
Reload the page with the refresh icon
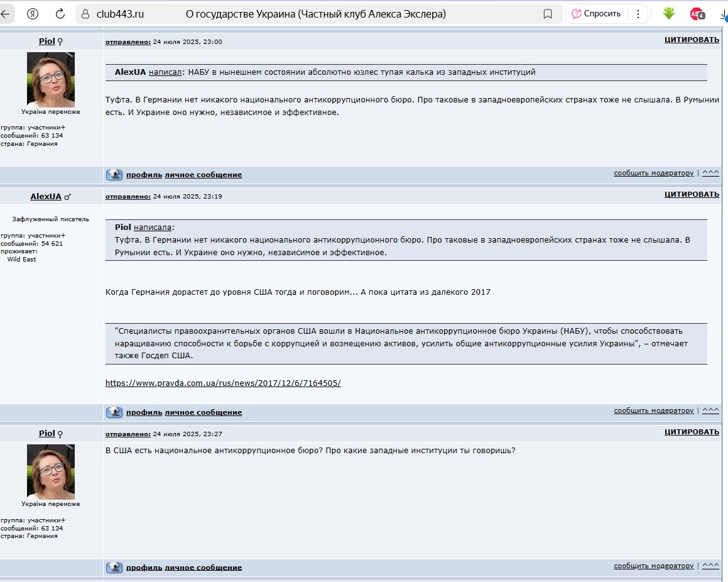pyautogui.click(x=60, y=14)
